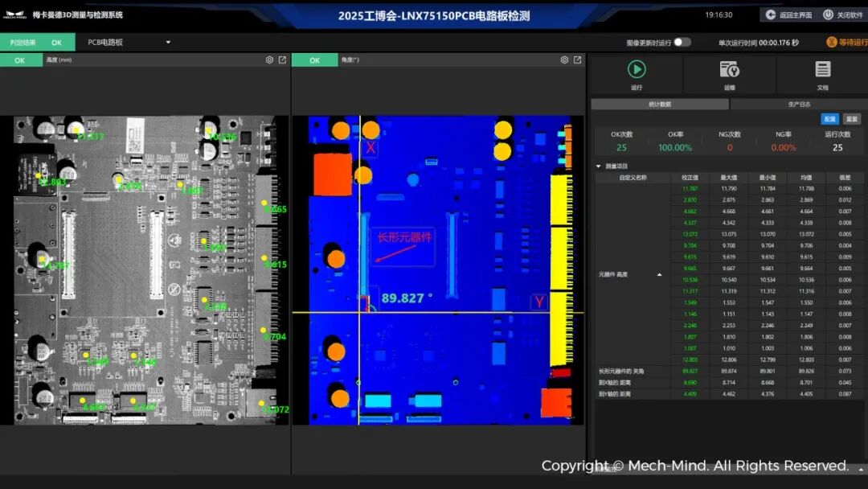The width and height of the screenshot is (868, 489).
Task: Click the blue 配置 configure button
Action: (829, 119)
